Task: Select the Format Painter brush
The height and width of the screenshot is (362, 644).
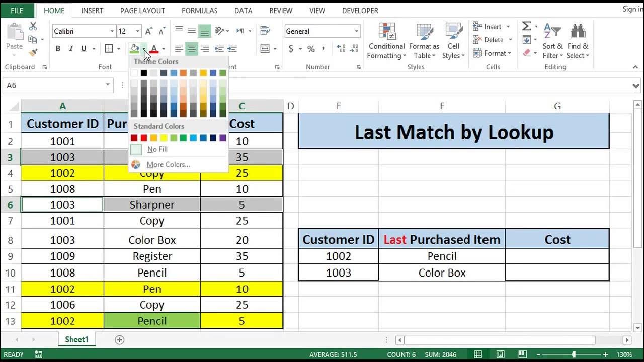Action: click(x=33, y=52)
